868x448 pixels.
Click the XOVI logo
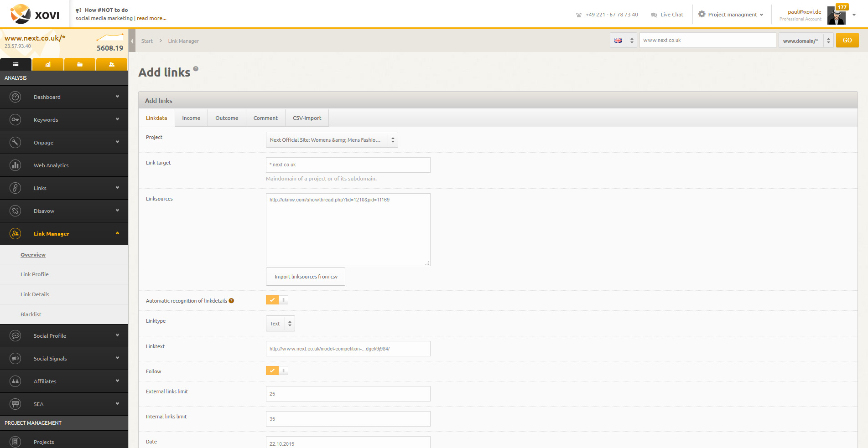pos(35,14)
